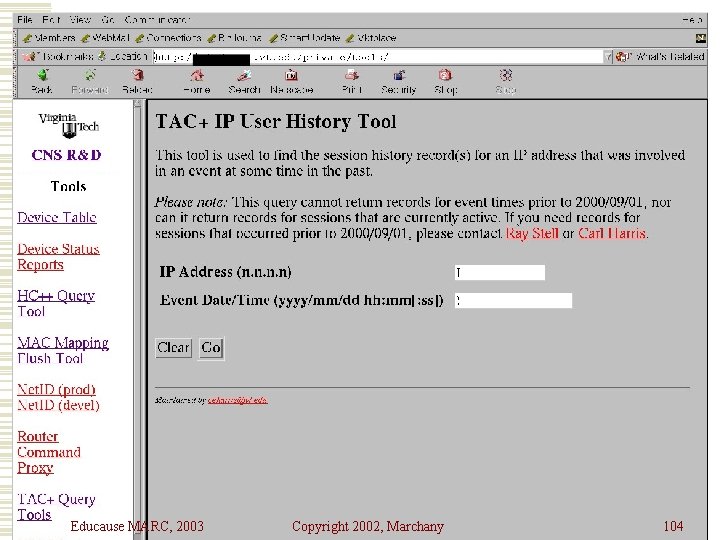Open the MAC Mapping Flush Tool link
Viewport: 720px width, 540px height.
63,350
